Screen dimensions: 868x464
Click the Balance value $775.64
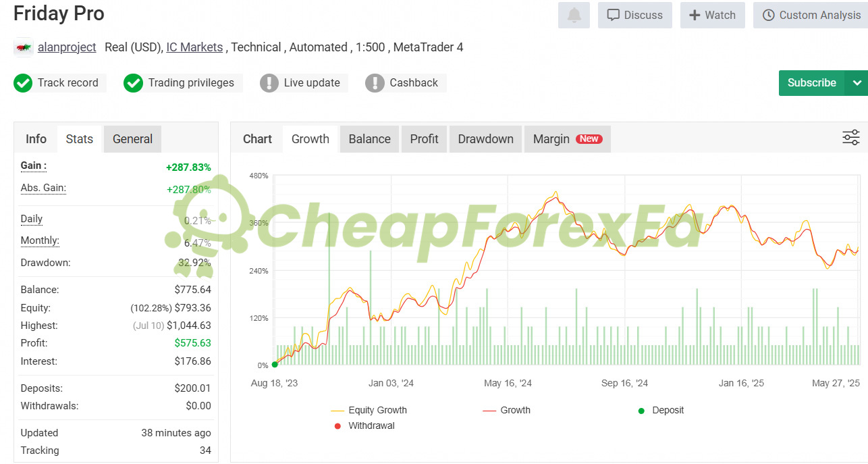193,290
